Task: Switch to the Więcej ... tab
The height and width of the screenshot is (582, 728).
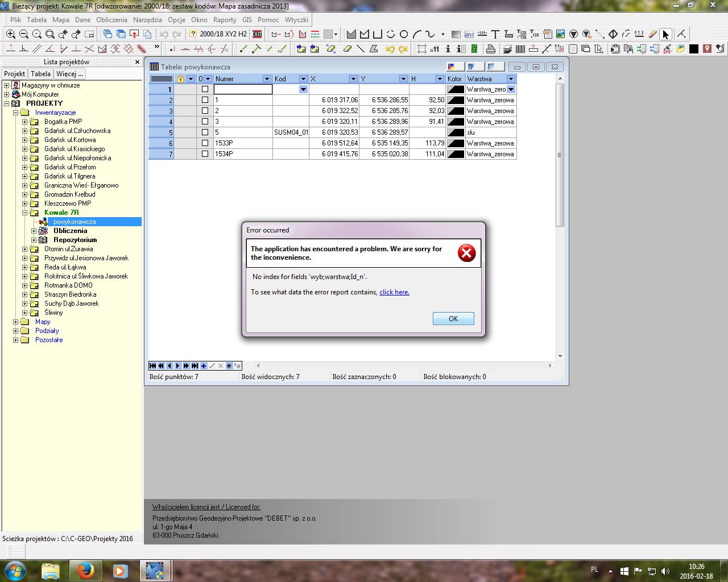Action: click(69, 73)
